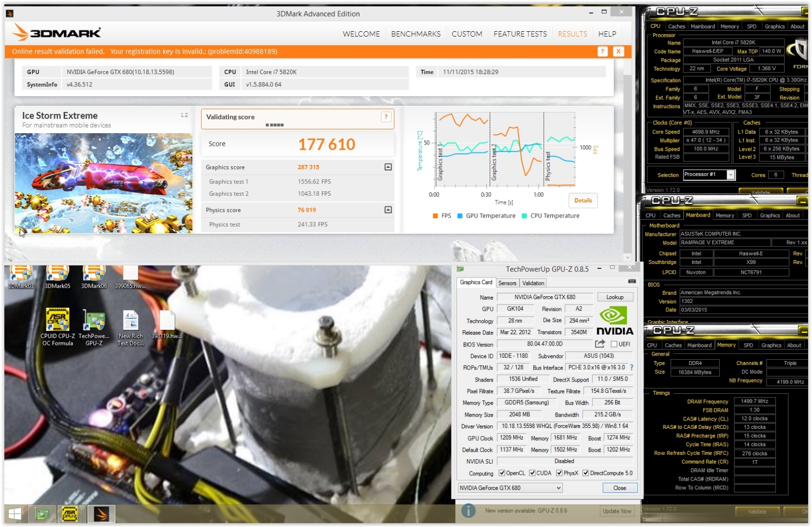Open FEATURE TESTS tab in 3DMark
The image size is (812, 527).
[520, 34]
